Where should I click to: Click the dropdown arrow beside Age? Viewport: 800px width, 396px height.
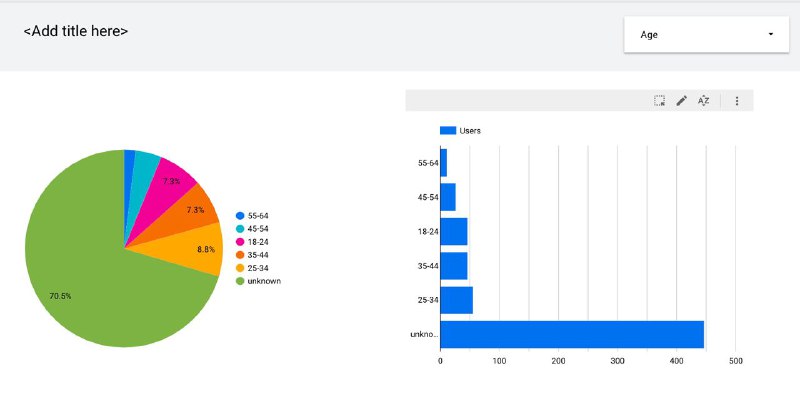(770, 34)
